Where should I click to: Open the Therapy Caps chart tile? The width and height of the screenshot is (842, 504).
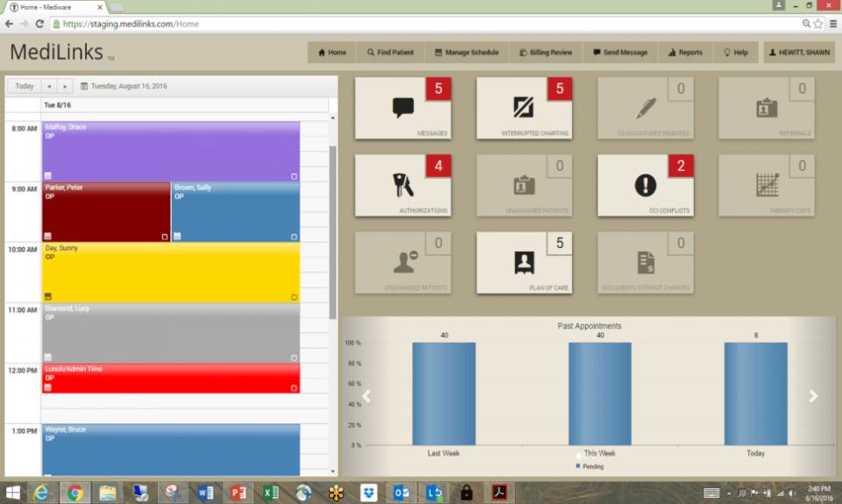[767, 186]
